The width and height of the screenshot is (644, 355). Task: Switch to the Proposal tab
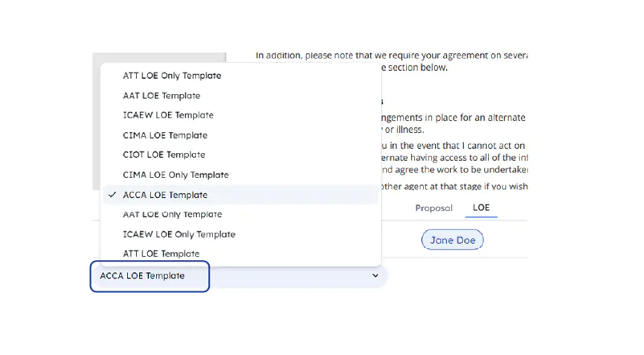pos(433,208)
